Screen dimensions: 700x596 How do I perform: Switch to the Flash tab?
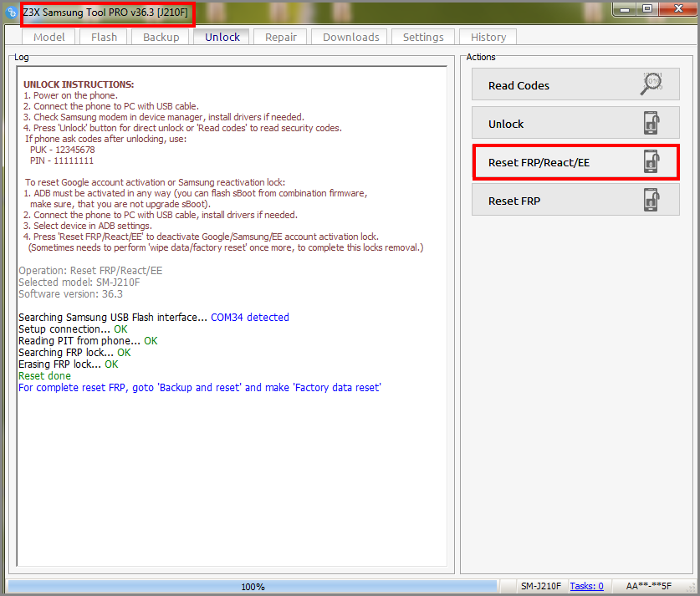104,37
